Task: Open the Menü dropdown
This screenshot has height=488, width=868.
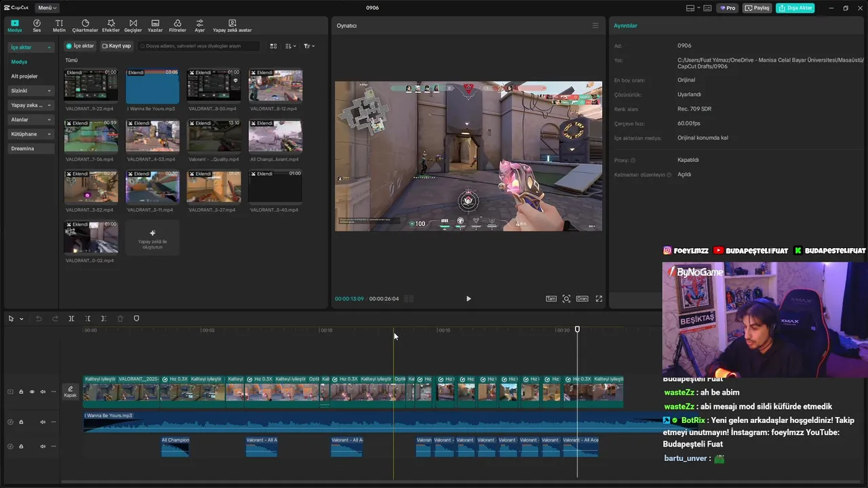Action: (47, 8)
